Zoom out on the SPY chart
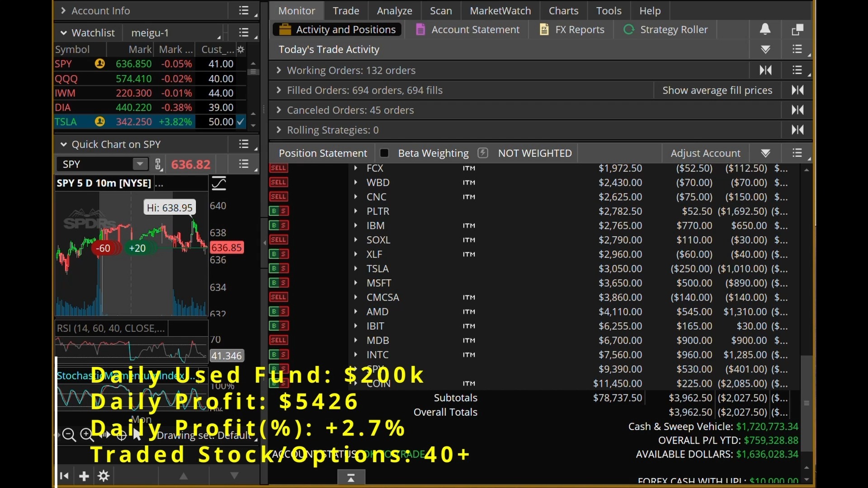Screen dimensions: 868x488 coord(69,435)
